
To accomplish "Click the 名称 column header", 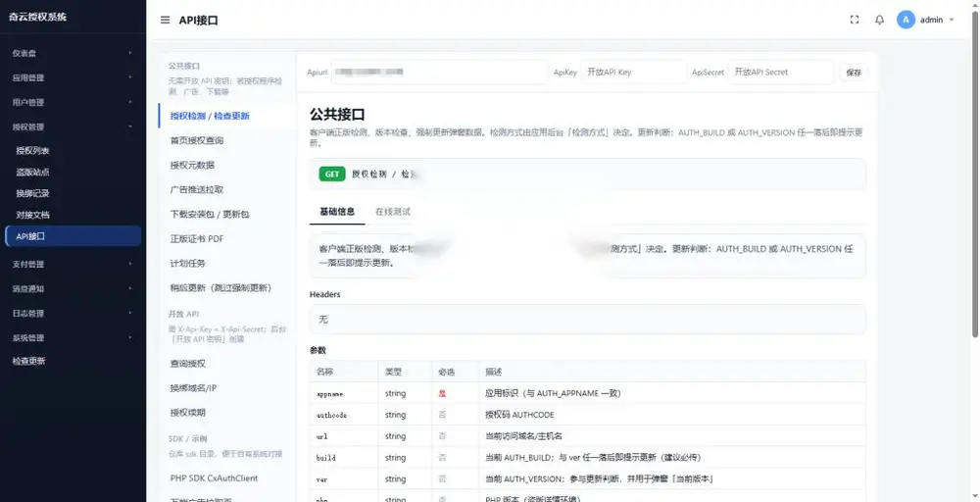I will pos(344,372).
